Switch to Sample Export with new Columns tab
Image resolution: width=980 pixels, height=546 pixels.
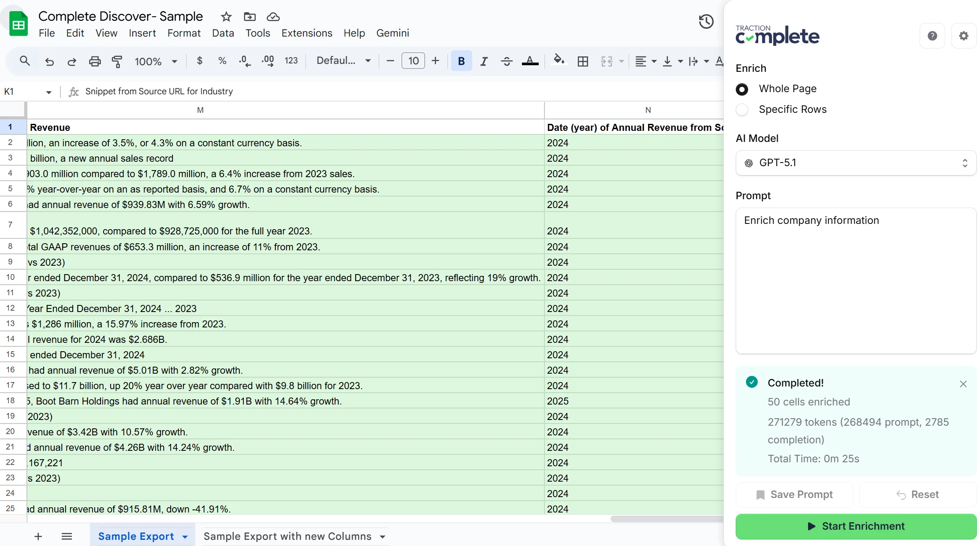(287, 536)
